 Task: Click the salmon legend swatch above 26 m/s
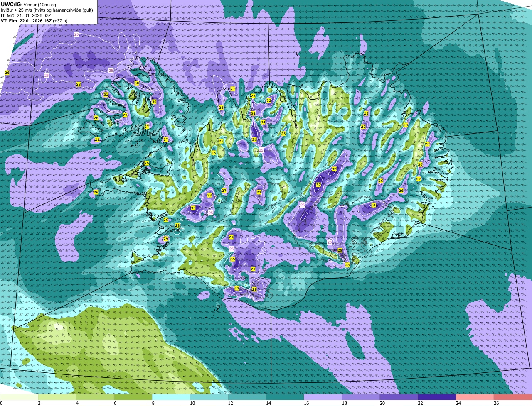(513, 397)
